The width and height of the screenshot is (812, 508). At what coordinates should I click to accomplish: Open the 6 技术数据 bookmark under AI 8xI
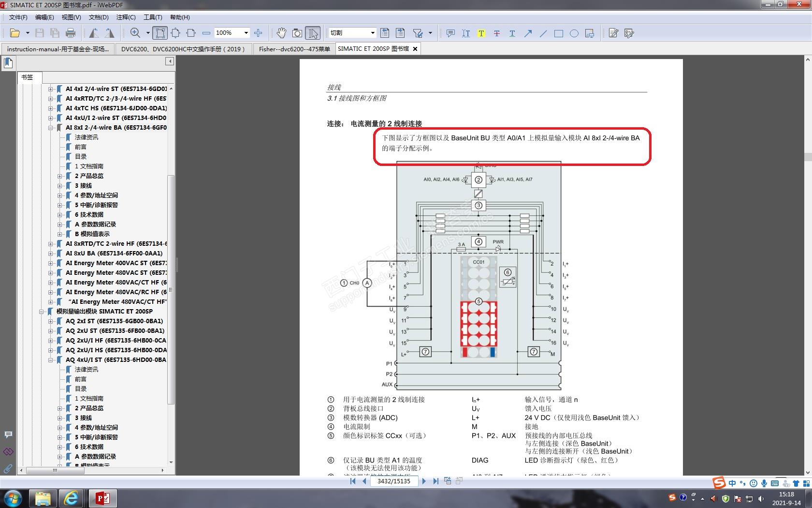pyautogui.click(x=89, y=215)
